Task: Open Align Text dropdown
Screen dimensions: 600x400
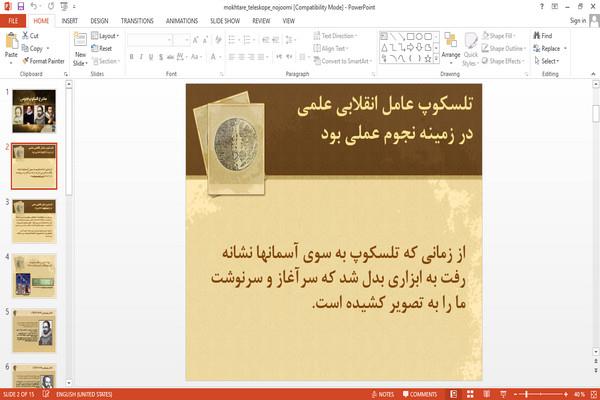Action: point(331,48)
